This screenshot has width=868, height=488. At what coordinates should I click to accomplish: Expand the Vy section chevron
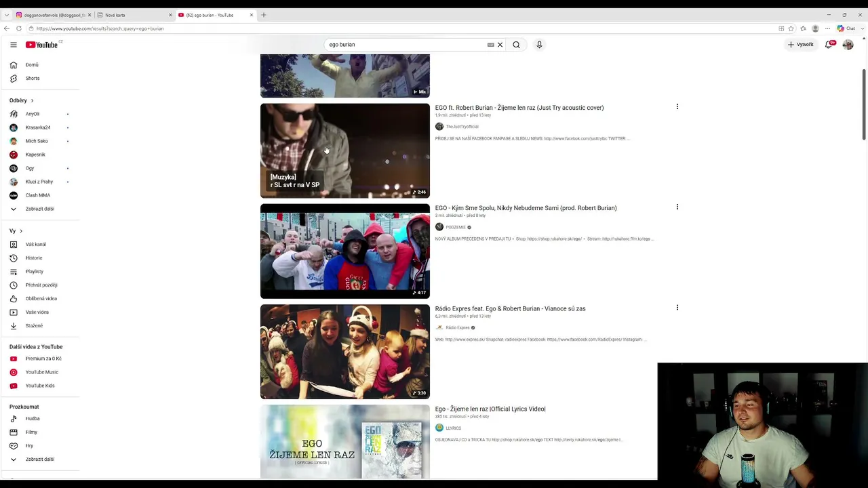point(21,231)
